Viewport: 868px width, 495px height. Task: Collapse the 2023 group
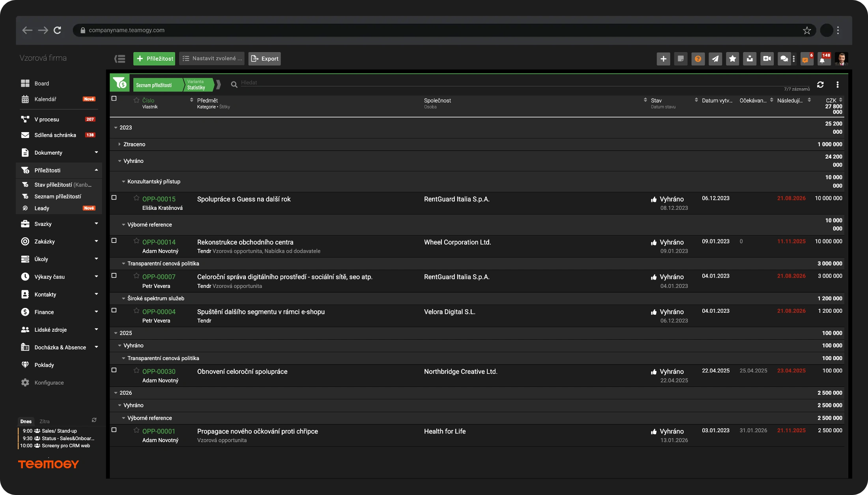116,128
